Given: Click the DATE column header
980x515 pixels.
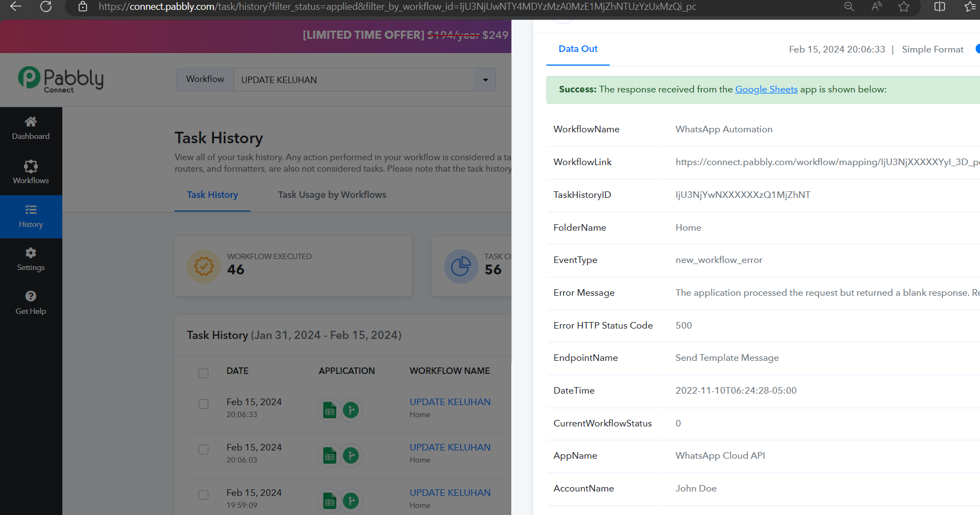Looking at the screenshot, I should pos(237,371).
